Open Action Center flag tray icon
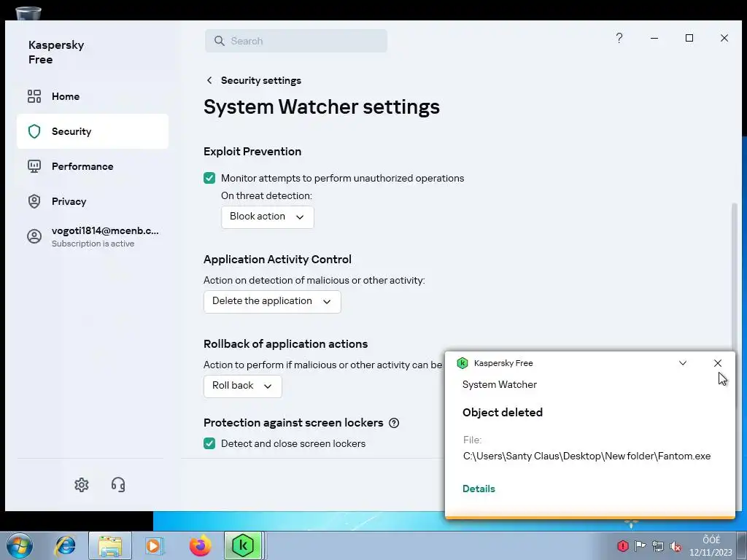This screenshot has height=560, width=747. (640, 545)
